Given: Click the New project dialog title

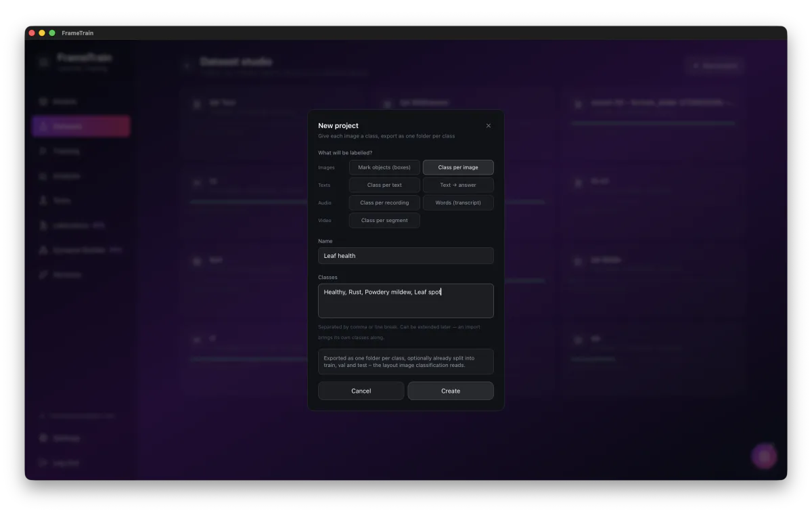Looking at the screenshot, I should [x=338, y=125].
